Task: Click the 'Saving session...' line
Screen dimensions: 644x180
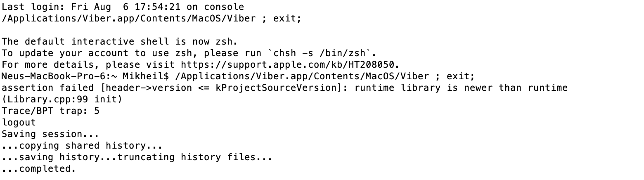Action: [51, 134]
